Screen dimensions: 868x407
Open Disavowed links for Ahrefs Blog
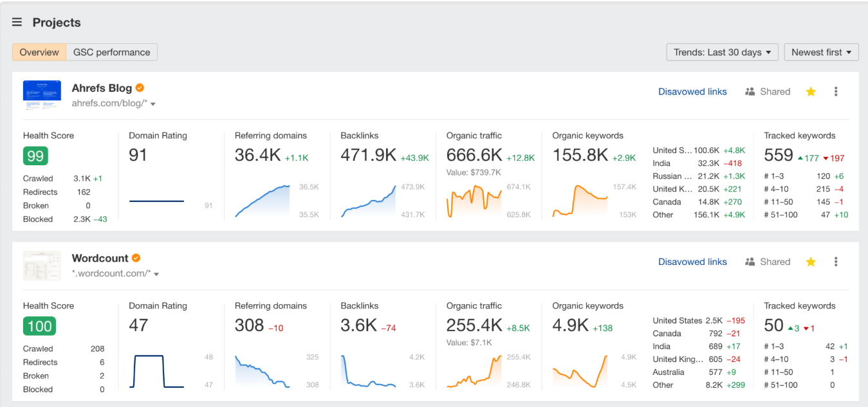click(692, 92)
